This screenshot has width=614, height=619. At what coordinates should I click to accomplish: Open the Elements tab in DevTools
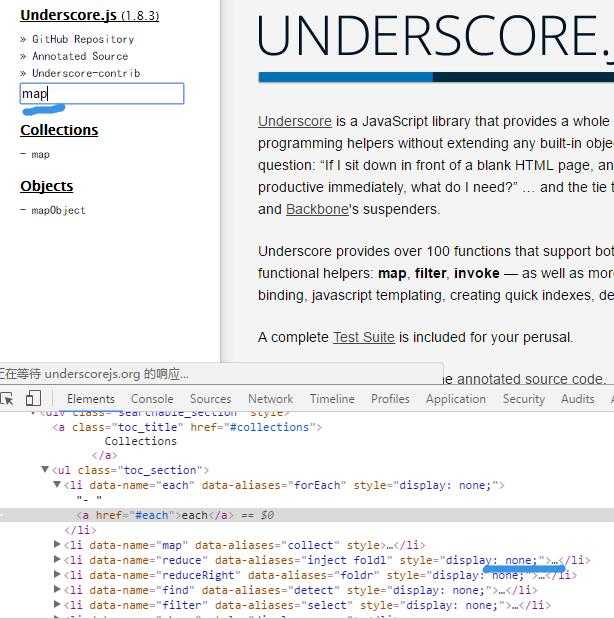(91, 399)
